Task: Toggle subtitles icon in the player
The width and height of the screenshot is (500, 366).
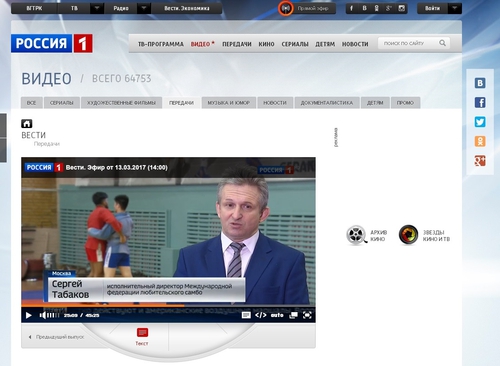Action: pos(246,315)
